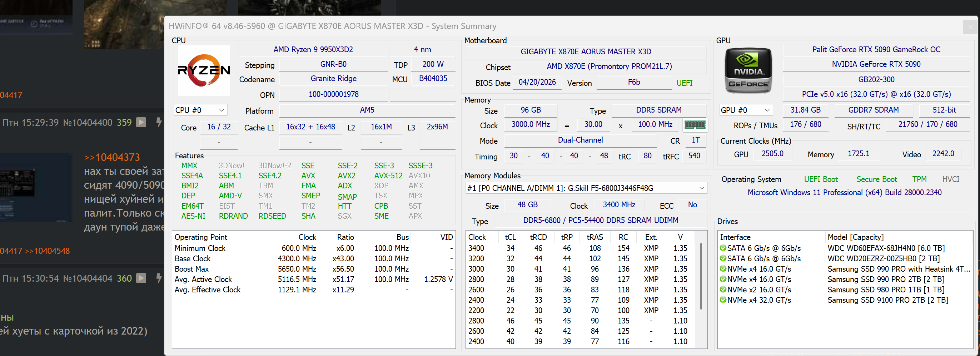Click the MCU B404035 value
The height and width of the screenshot is (356, 980).
pos(433,79)
